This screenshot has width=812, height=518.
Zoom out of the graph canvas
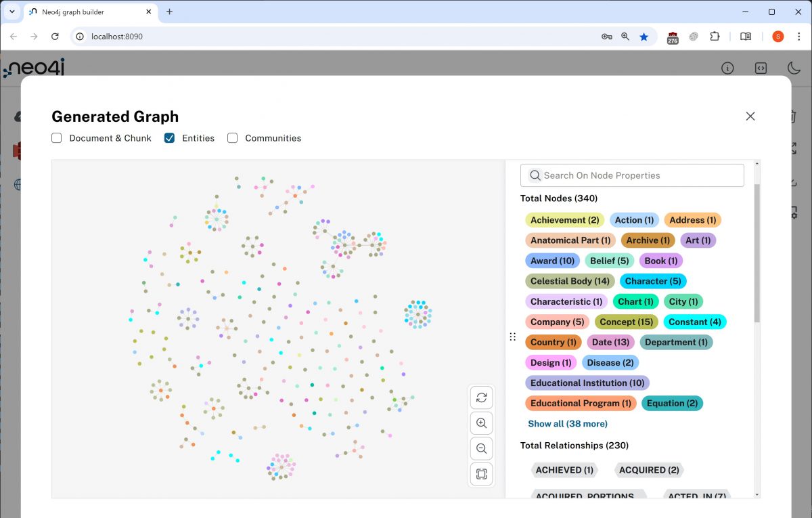[x=481, y=448]
